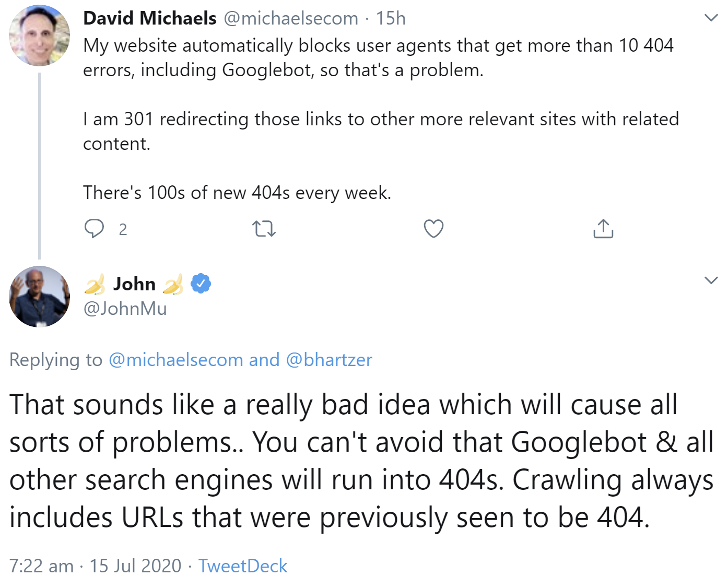728x588 pixels.
Task: Open the menu on John's reply
Action: pos(710,280)
